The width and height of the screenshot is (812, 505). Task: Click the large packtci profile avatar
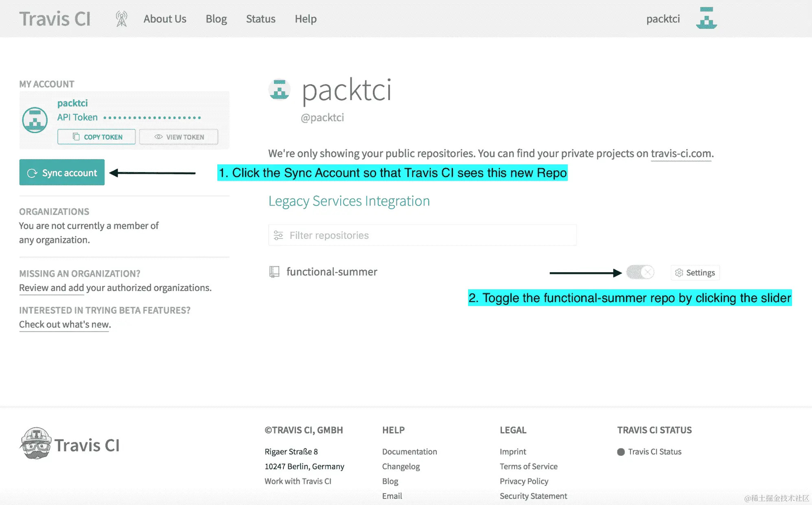pyautogui.click(x=279, y=90)
